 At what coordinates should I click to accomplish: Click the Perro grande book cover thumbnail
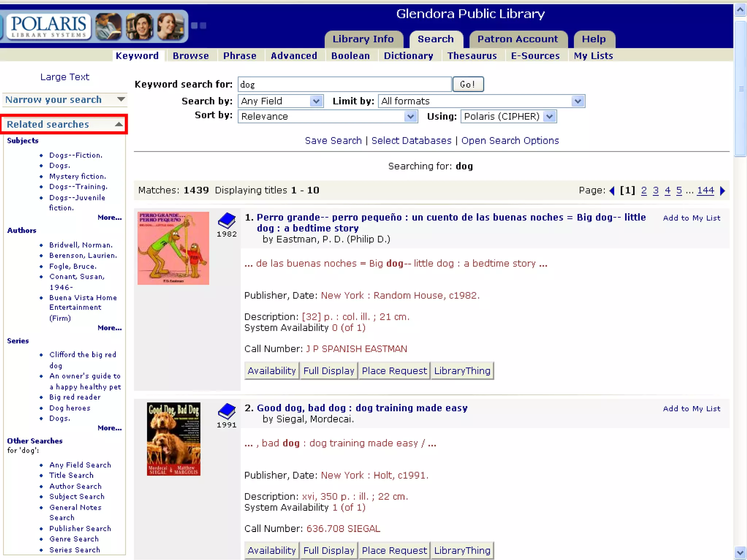173,248
